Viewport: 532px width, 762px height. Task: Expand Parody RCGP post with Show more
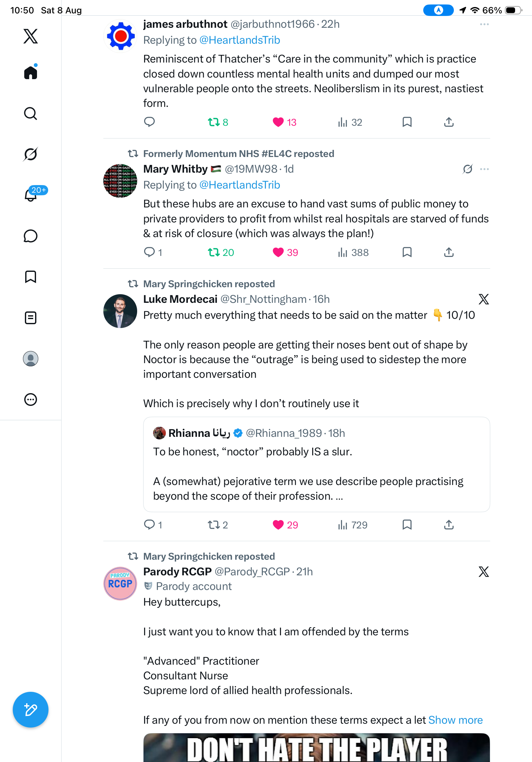click(455, 720)
